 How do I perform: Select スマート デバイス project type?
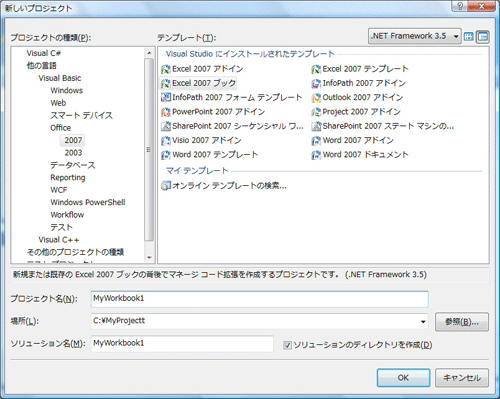81,115
